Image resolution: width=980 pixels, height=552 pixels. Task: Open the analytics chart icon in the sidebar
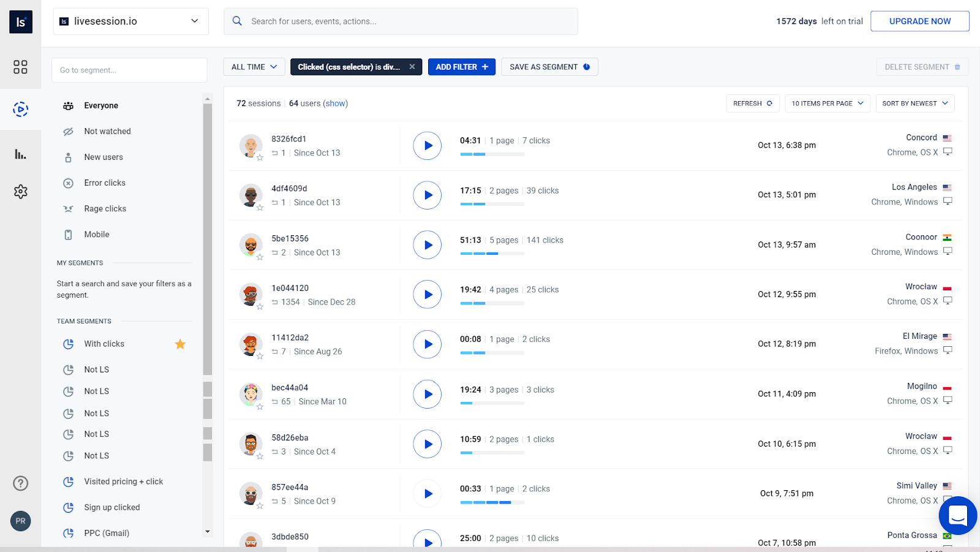pos(20,154)
